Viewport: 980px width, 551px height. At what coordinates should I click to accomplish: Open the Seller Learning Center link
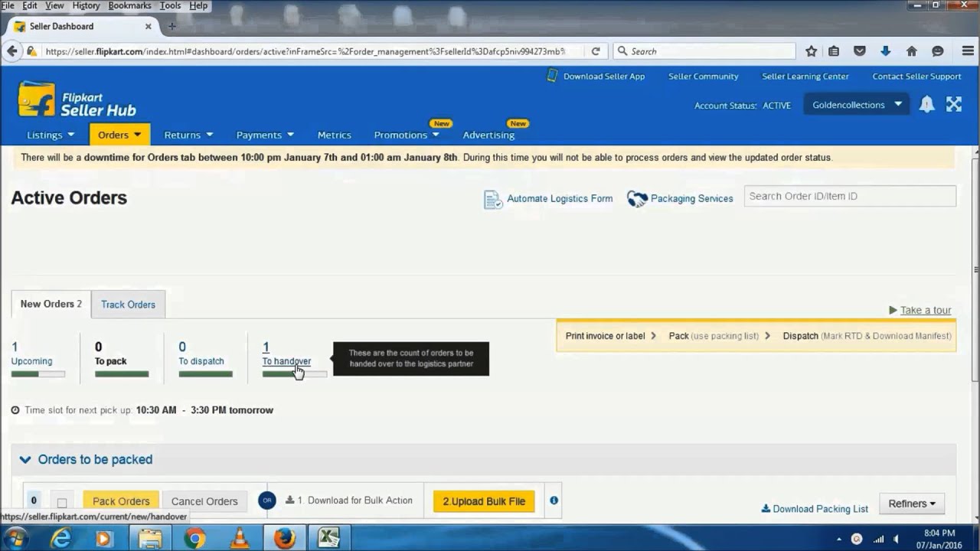click(805, 77)
